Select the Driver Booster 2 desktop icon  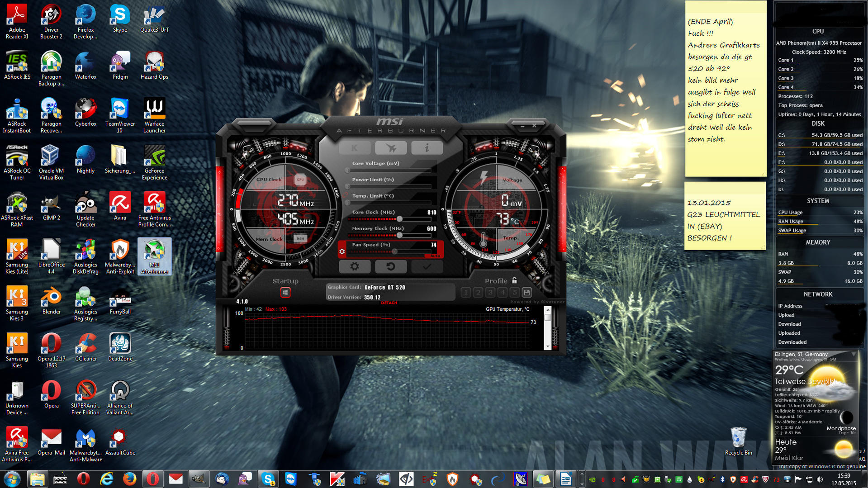[x=52, y=21]
